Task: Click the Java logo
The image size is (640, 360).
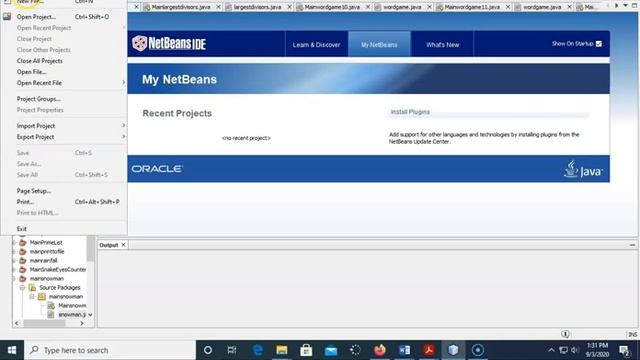Action: point(583,169)
